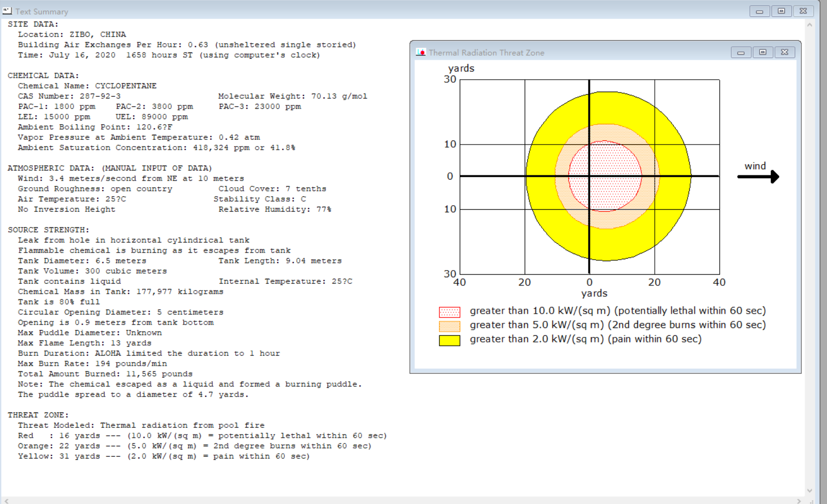This screenshot has width=827, height=504.
Task: Close the Text Summary window
Action: [x=803, y=11]
